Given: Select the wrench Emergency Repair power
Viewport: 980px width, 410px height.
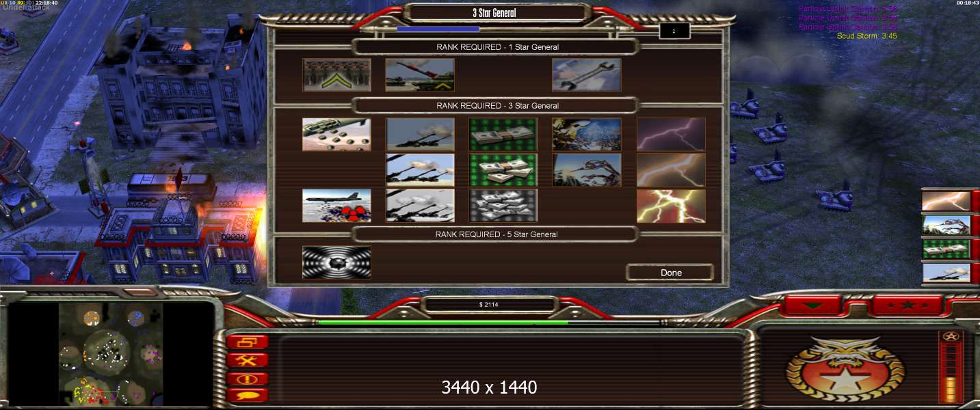Looking at the screenshot, I should coord(587,74).
